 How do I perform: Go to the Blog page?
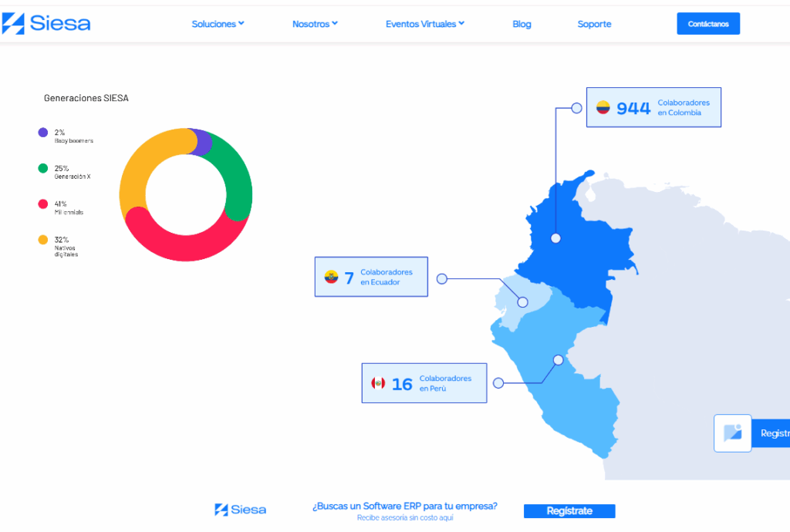[522, 24]
